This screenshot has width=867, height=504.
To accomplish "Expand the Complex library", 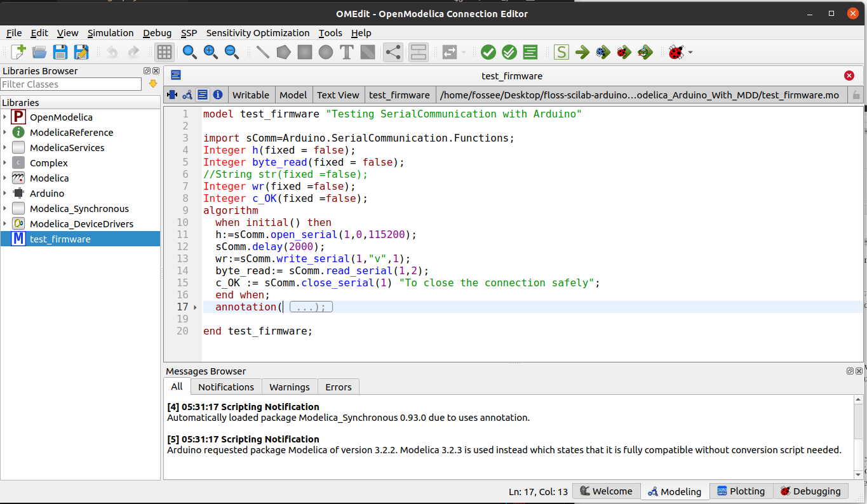I will 4,162.
